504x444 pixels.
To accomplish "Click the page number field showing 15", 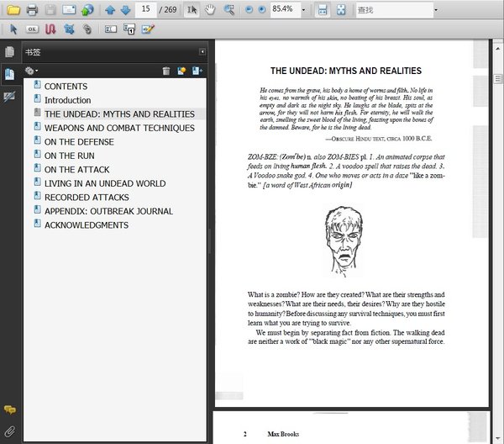I will (x=145, y=9).
